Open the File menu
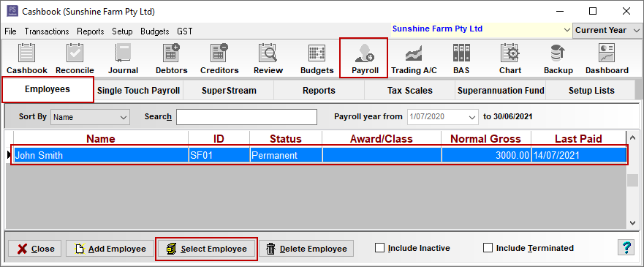Image resolution: width=644 pixels, height=267 pixels. [x=10, y=31]
